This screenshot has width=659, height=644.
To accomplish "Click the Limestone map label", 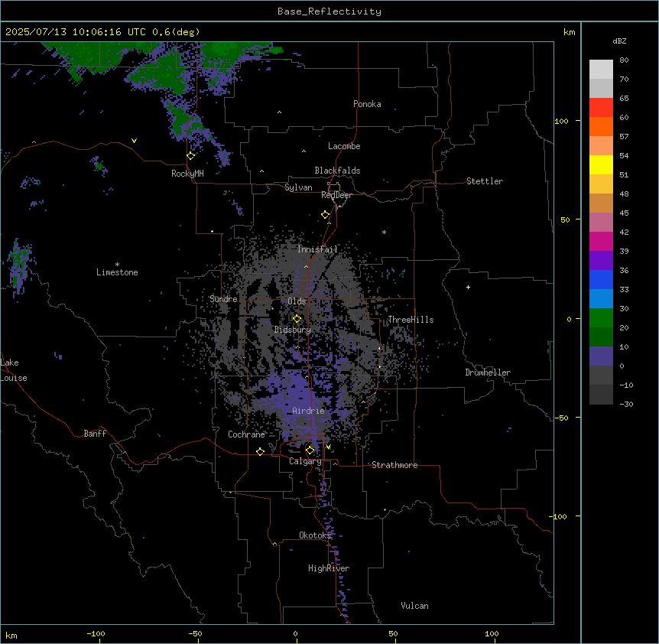I will tap(117, 272).
